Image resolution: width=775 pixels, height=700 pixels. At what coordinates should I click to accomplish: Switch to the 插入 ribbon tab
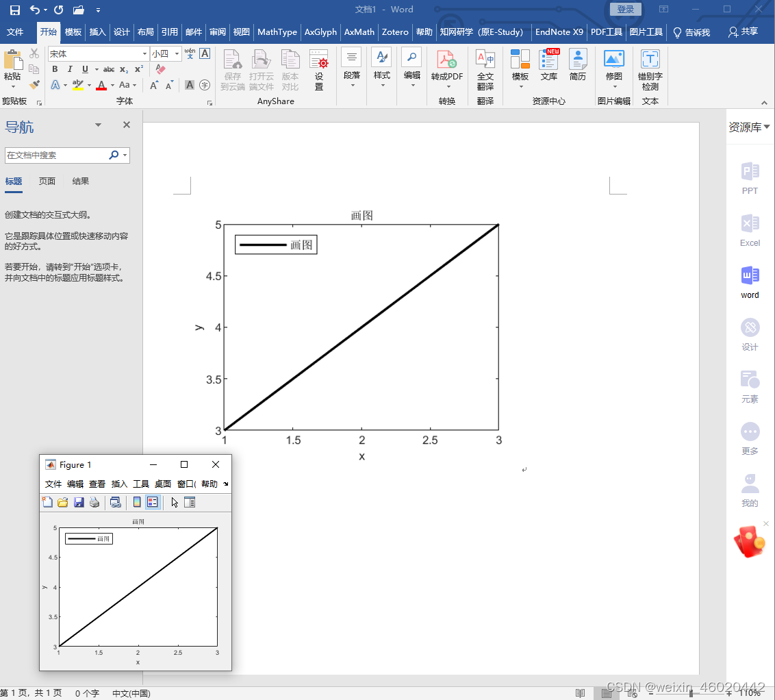tap(97, 32)
